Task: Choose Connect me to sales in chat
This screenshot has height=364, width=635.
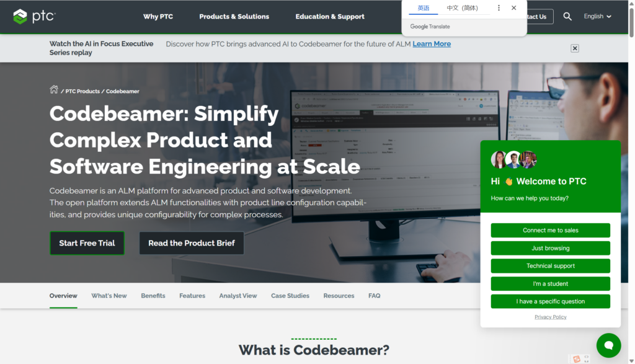Action: pos(550,230)
